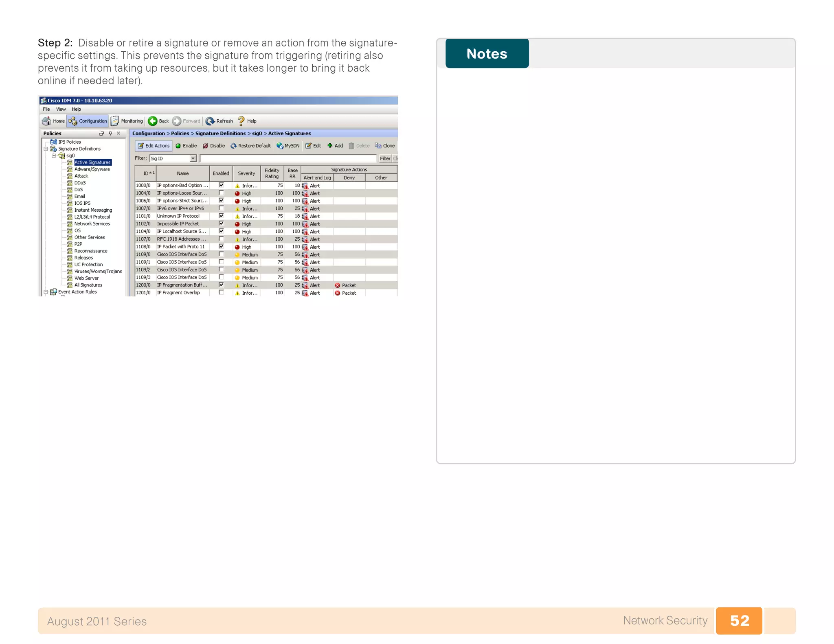Screen dimensions: 834x644
Task: Click the Edit Actions button
Action: coord(153,146)
